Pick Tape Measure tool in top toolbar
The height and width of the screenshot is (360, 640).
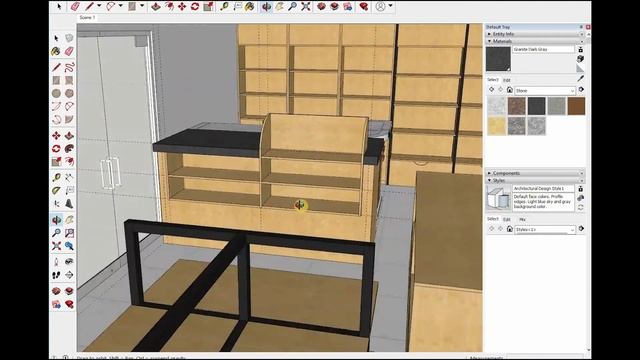[224, 6]
